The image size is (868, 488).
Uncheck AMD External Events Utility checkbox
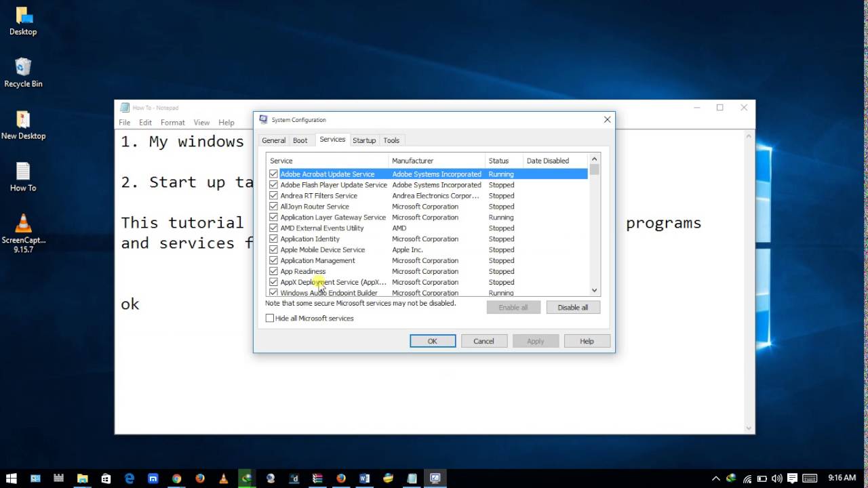tap(273, 228)
